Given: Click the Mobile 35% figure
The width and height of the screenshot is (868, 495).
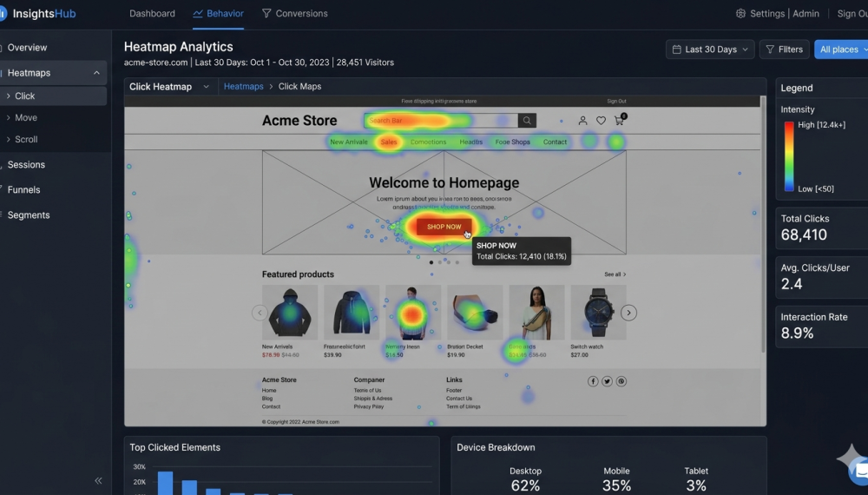Looking at the screenshot, I should 616,485.
